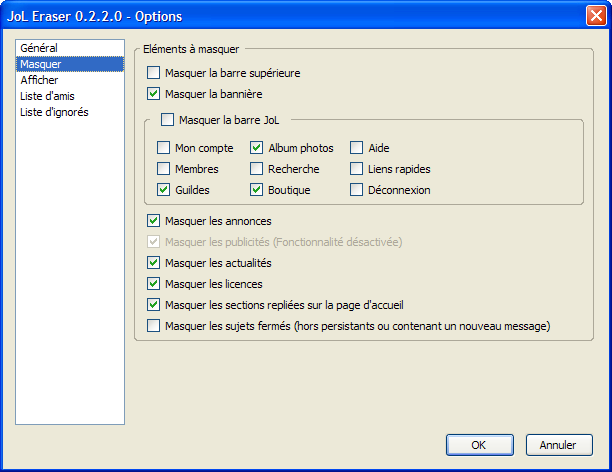The image size is (612, 472).
Task: Open the Liste d'amis page
Action: pos(70,96)
